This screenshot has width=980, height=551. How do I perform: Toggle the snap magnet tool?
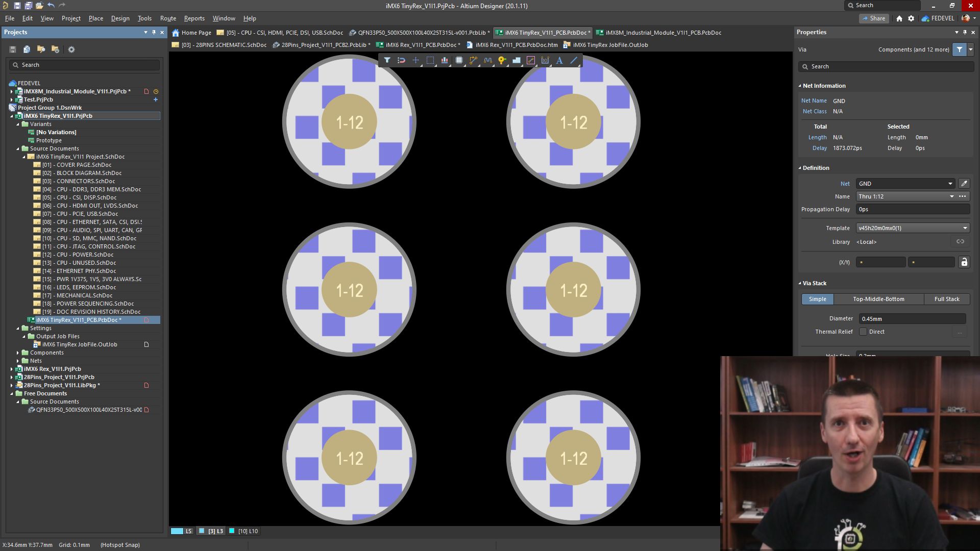click(402, 60)
